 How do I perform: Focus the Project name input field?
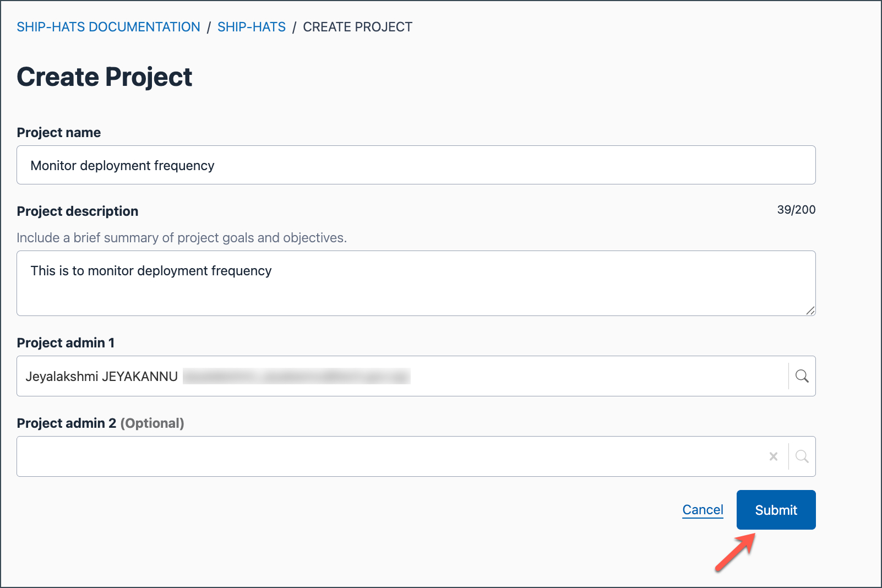(x=416, y=165)
